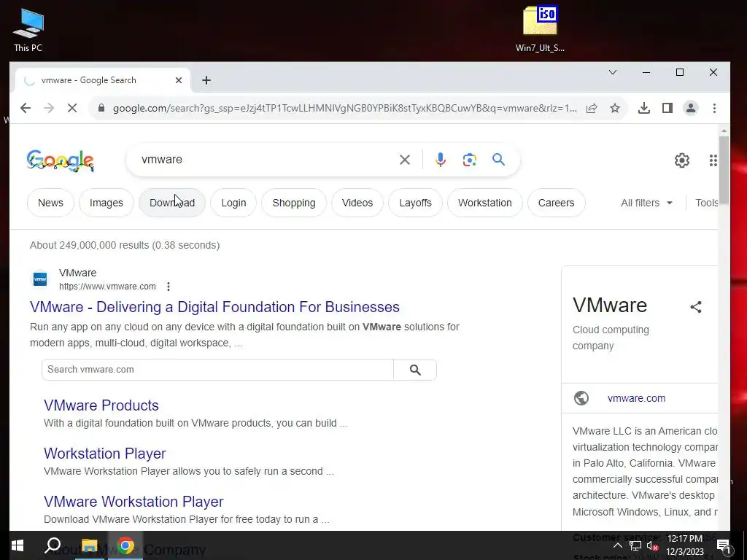Visit vmware.com from knowledge panel
Viewport: 747px width, 560px height.
[x=636, y=398]
